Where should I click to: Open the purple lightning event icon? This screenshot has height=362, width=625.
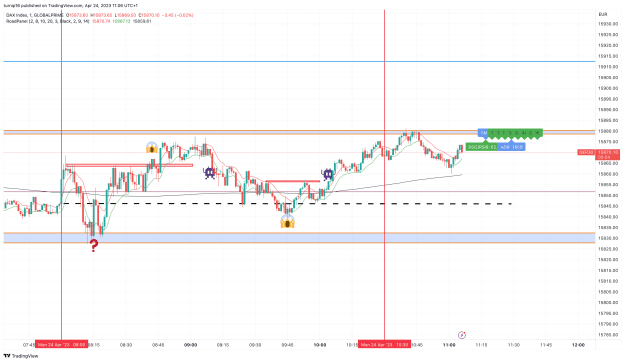click(x=462, y=335)
